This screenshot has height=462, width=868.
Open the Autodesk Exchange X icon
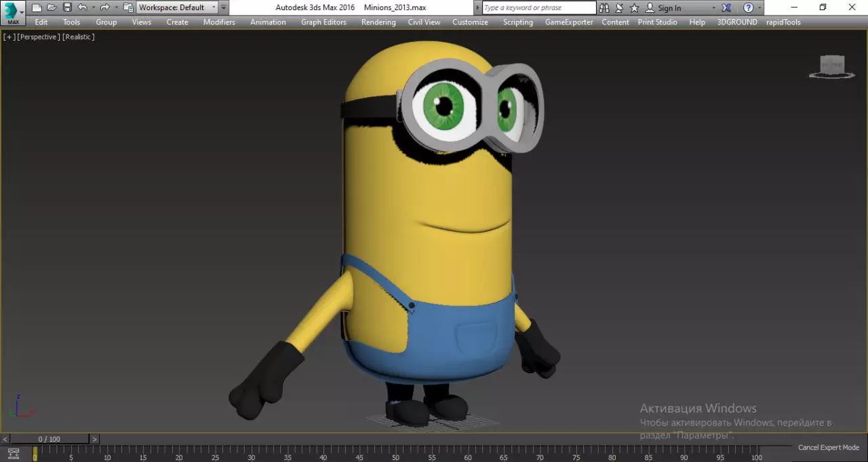pyautogui.click(x=726, y=7)
